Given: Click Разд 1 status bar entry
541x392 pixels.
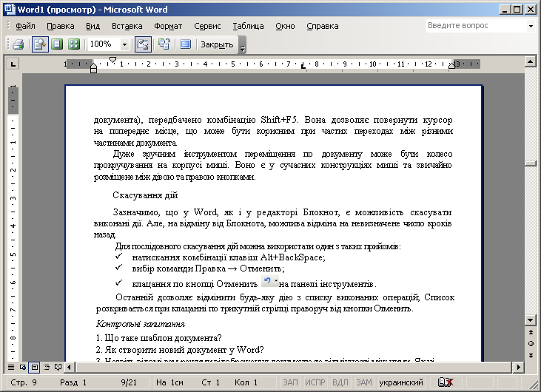Looking at the screenshot, I should 73,382.
